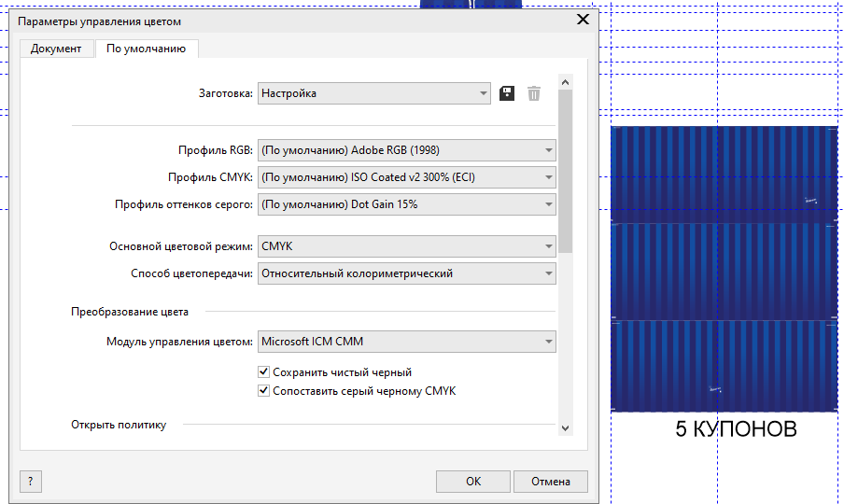Screen dimensions: 844x504
Task: Expand the Профиль CMYK dropdown
Action: click(406, 177)
